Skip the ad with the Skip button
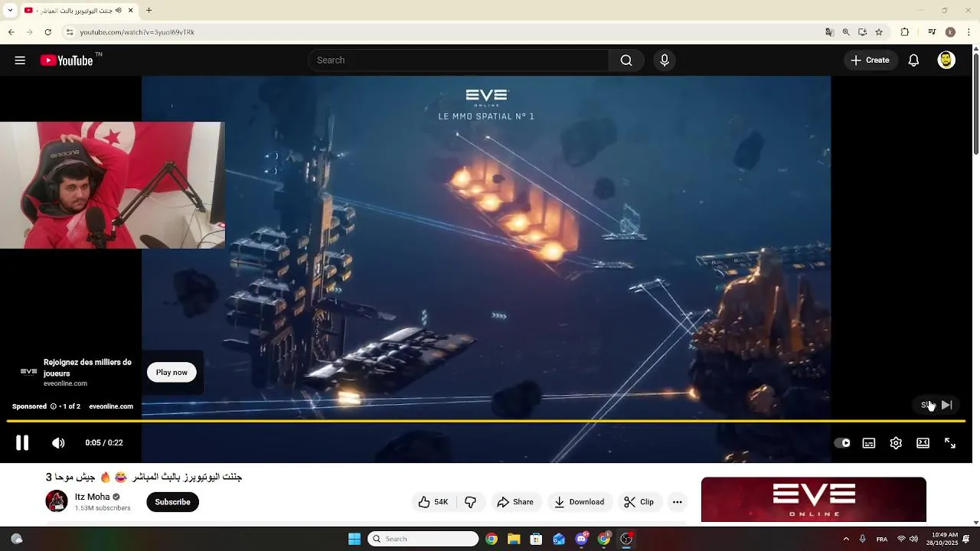Image resolution: width=980 pixels, height=551 pixels. pos(937,405)
